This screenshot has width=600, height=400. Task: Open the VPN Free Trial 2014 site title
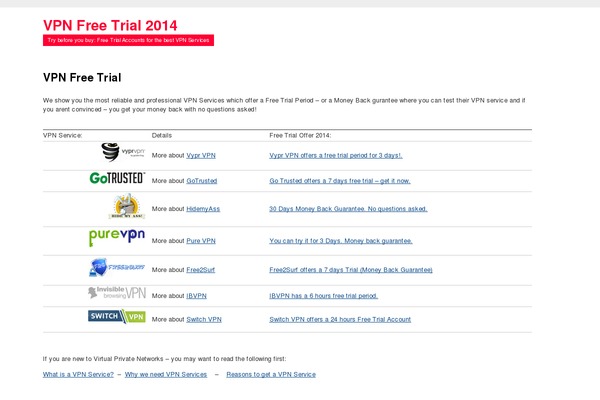click(110, 26)
